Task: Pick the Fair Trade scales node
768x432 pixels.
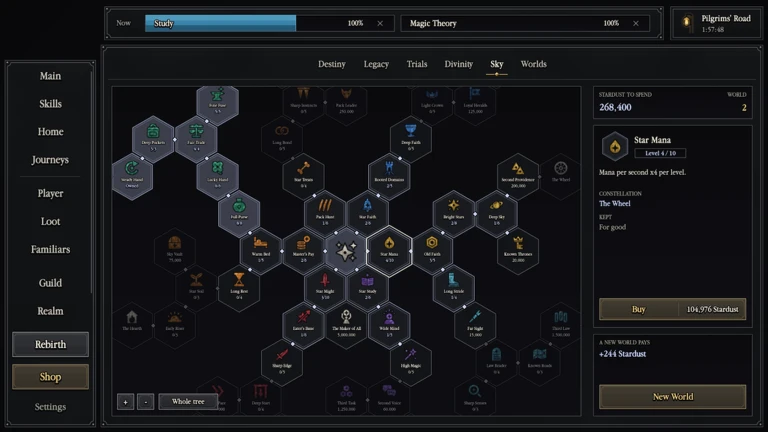Action: pyautogui.click(x=196, y=140)
